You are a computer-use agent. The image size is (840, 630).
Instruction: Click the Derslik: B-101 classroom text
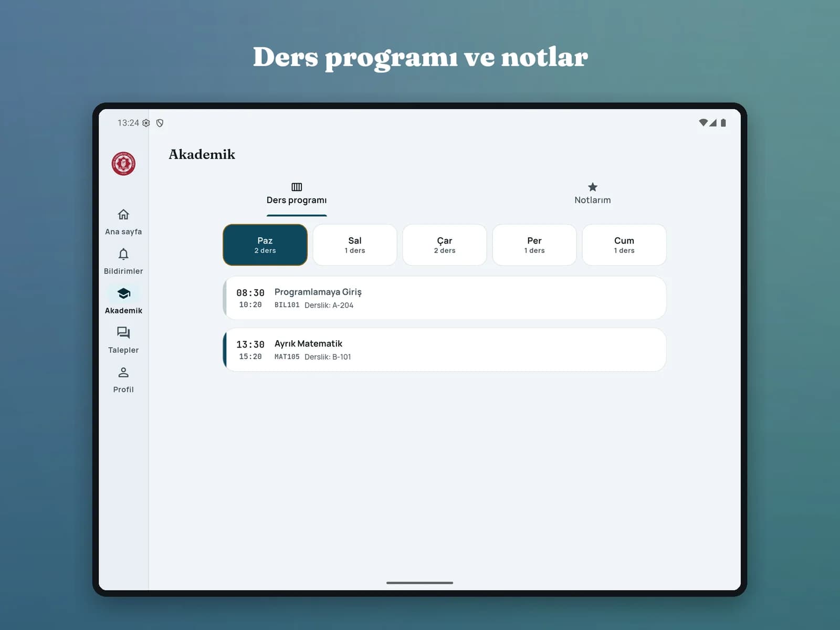[328, 357]
